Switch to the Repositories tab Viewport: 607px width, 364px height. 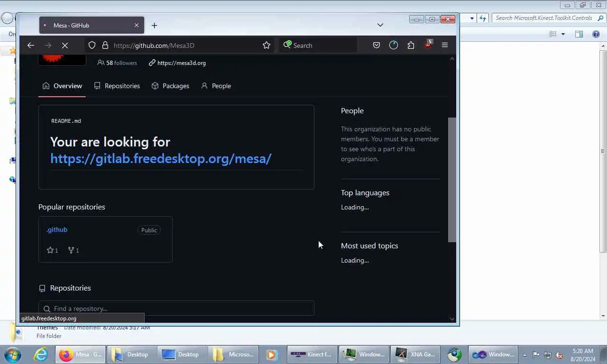(117, 86)
